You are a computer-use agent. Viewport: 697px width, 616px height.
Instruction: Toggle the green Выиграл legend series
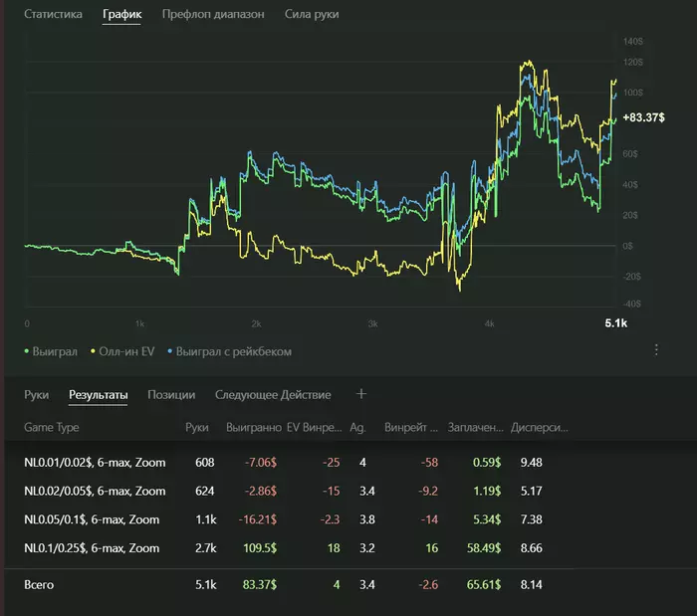(54, 351)
